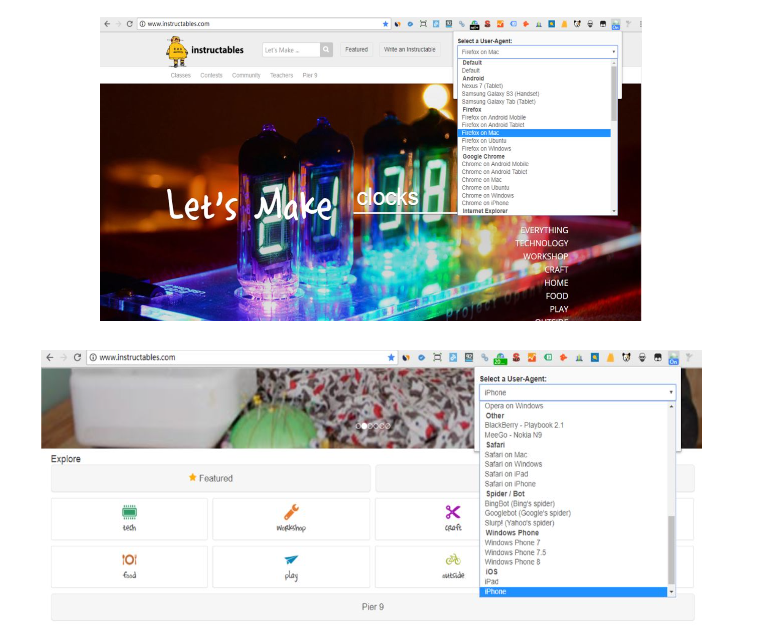Image resolution: width=766 pixels, height=628 pixels.
Task: Select 'Safari on iPad' in bottom dropdown list
Action: tap(506, 474)
